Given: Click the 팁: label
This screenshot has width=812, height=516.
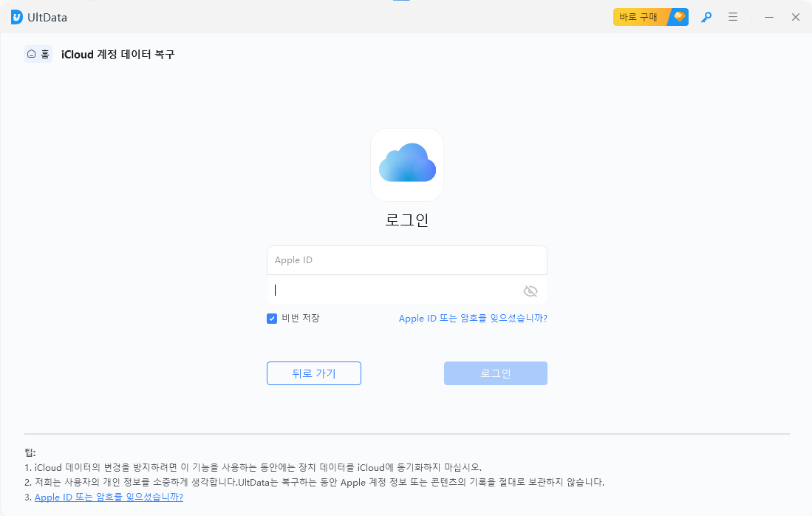Looking at the screenshot, I should tap(30, 452).
